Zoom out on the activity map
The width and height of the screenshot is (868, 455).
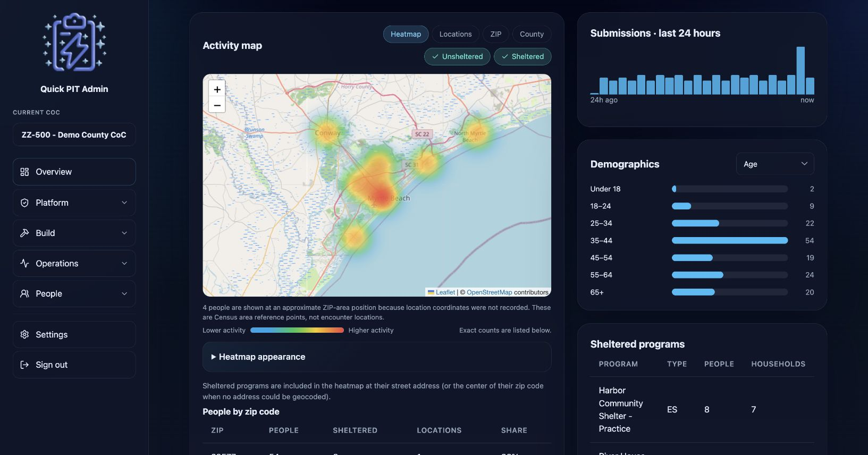217,105
